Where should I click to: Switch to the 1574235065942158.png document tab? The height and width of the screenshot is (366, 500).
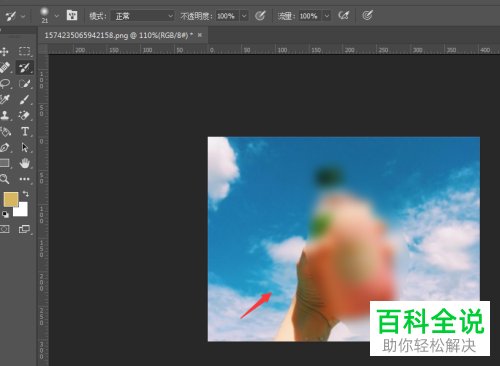(x=118, y=35)
